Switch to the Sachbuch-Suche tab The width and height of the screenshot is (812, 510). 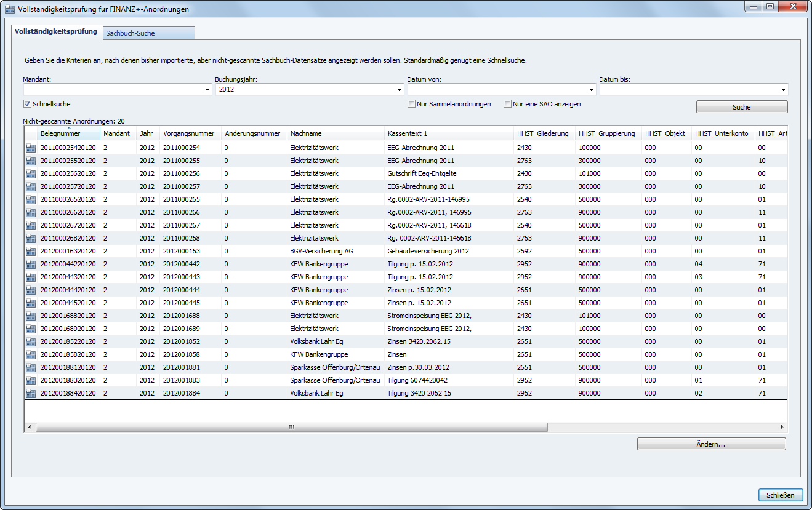[148, 33]
